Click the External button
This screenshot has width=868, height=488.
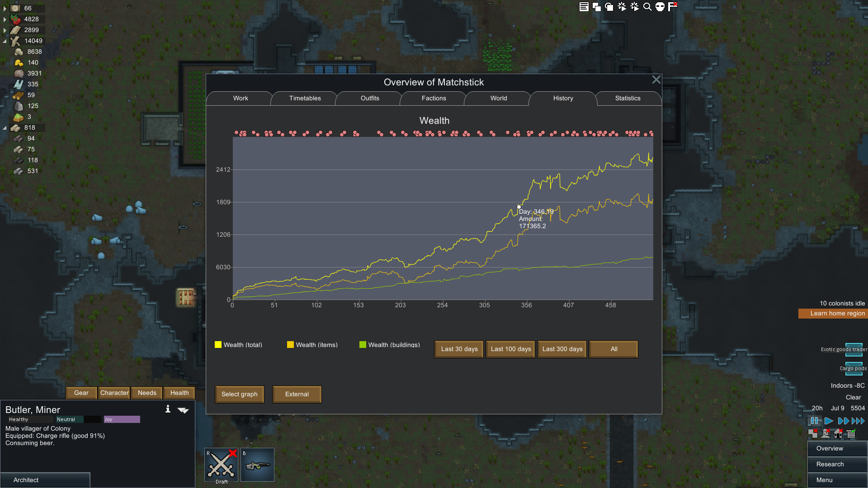point(297,394)
